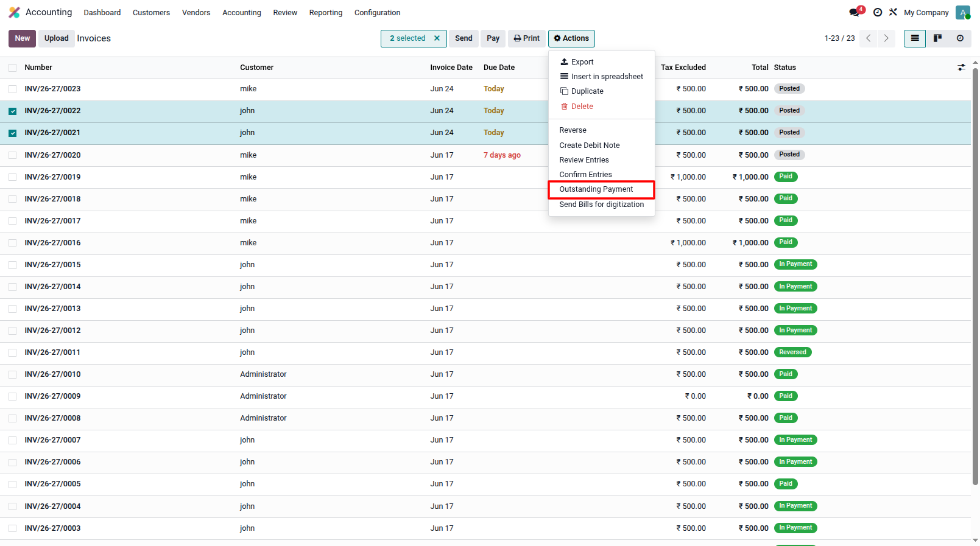
Task: Choose Send Bills for digitization
Action: click(602, 205)
